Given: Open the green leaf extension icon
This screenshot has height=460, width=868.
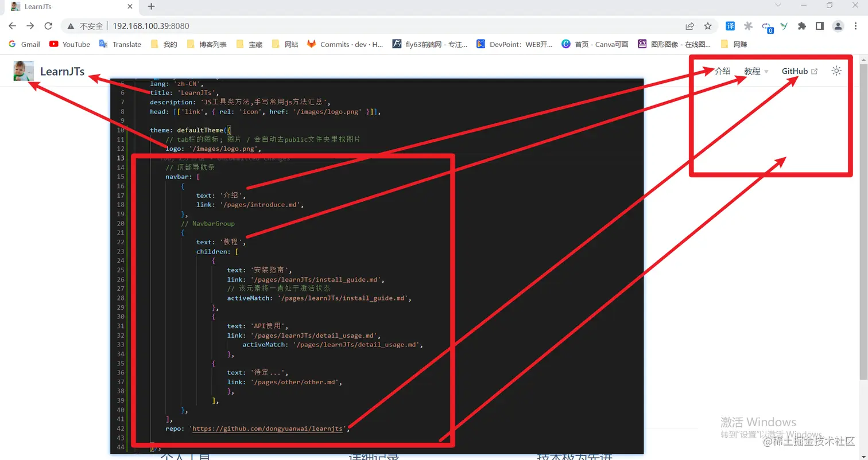Looking at the screenshot, I should [784, 26].
